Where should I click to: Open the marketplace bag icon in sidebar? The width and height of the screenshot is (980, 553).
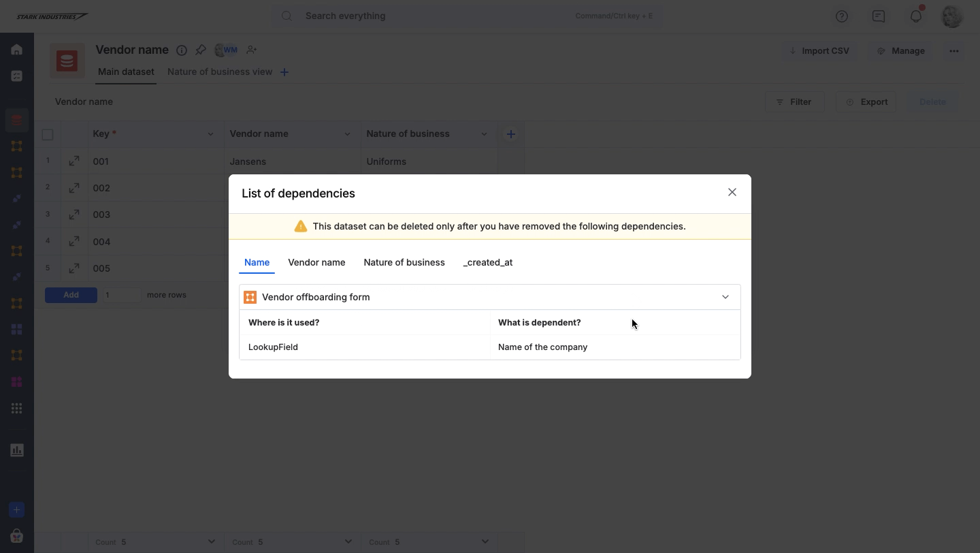click(17, 536)
